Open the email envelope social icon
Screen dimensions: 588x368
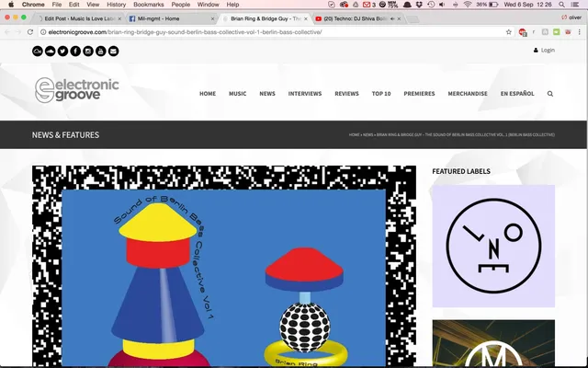(113, 51)
